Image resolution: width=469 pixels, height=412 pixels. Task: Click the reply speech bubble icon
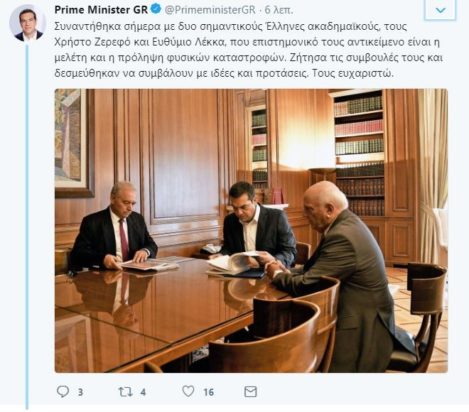[63, 391]
